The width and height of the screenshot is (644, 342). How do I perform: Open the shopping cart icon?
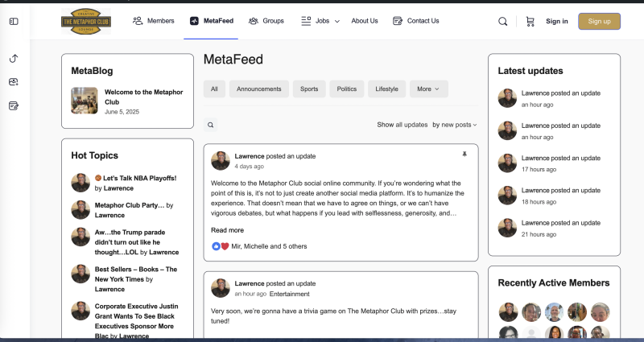point(530,21)
